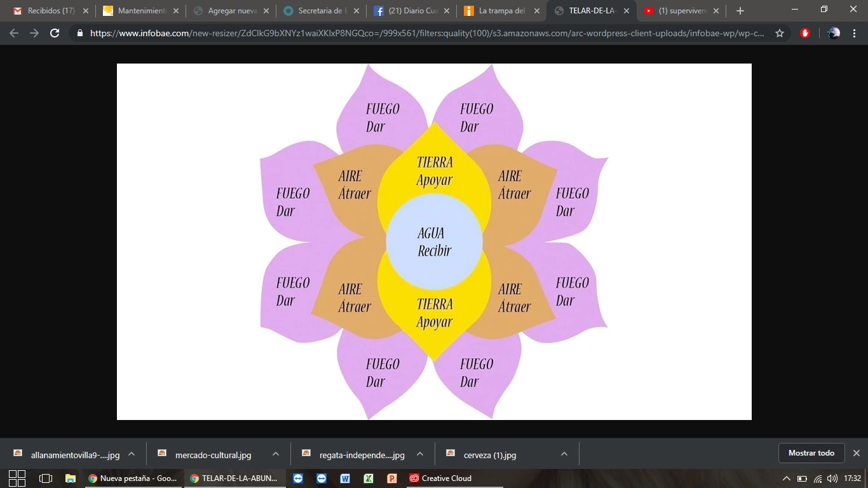Open the Chrome profile avatar
The width and height of the screenshot is (868, 488).
(834, 33)
